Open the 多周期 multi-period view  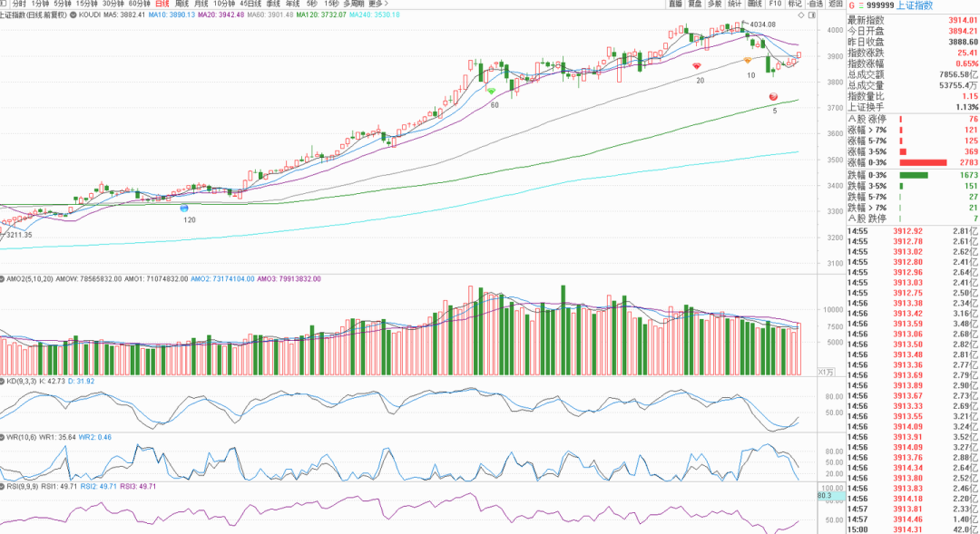coord(353,4)
